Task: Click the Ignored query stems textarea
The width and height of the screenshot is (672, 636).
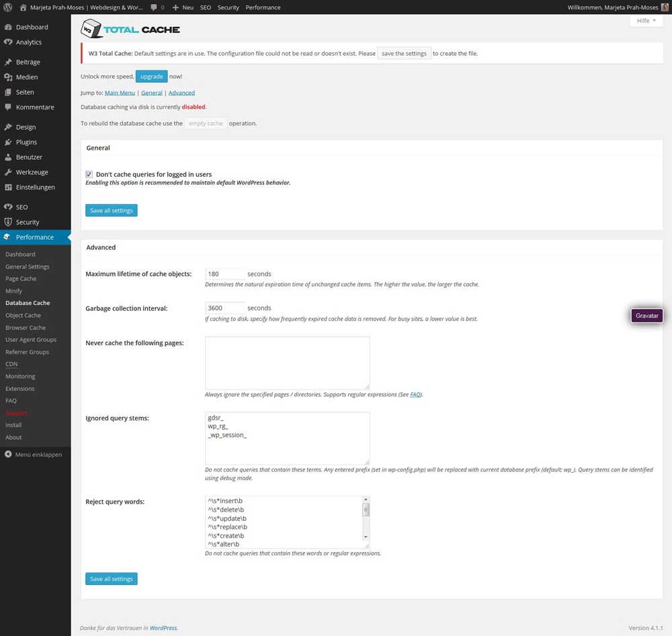Action: click(287, 438)
